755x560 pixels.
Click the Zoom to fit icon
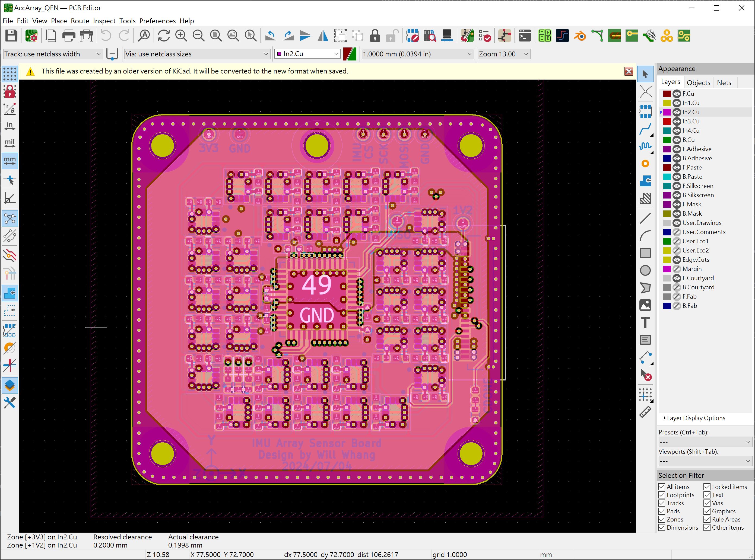217,36
